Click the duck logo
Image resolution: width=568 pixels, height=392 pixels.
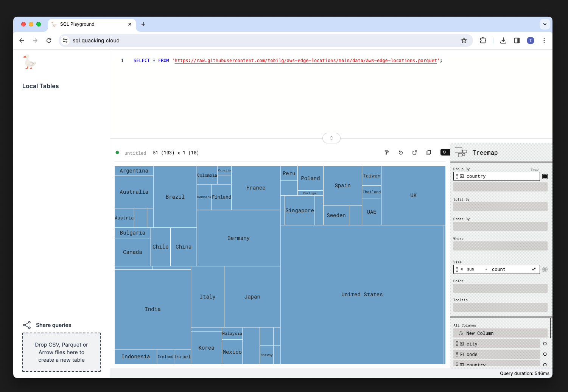click(30, 62)
